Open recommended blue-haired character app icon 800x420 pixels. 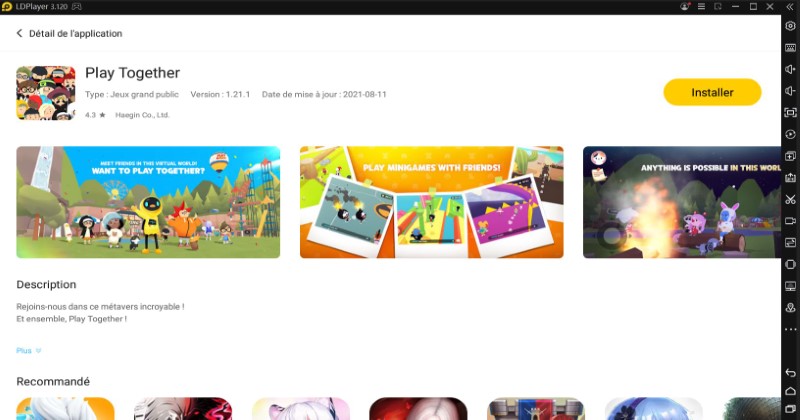[x=654, y=409]
